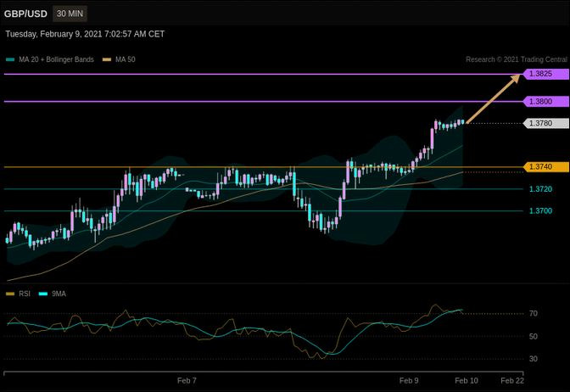Screen dimensions: 570x392
Task: Click the RSI 70 level label
Action: coord(534,314)
